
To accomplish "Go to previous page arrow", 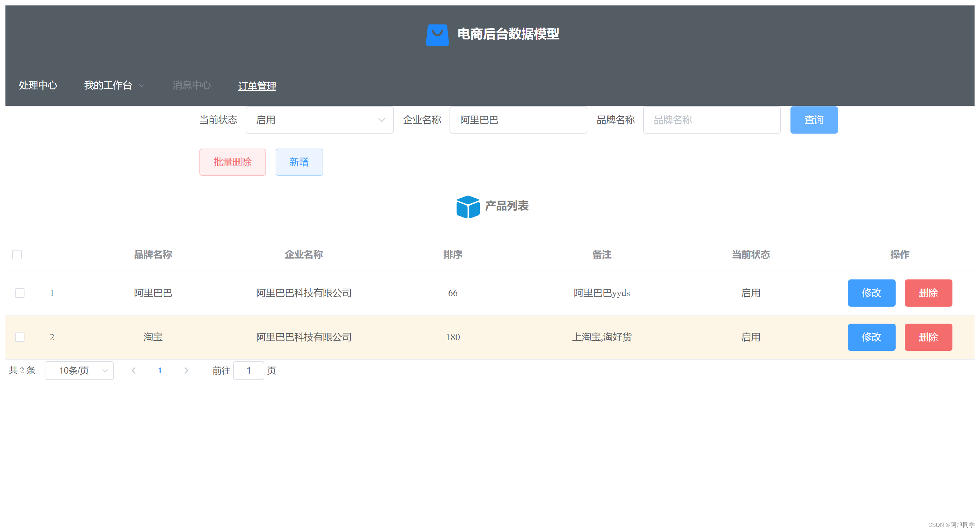I will [133, 370].
